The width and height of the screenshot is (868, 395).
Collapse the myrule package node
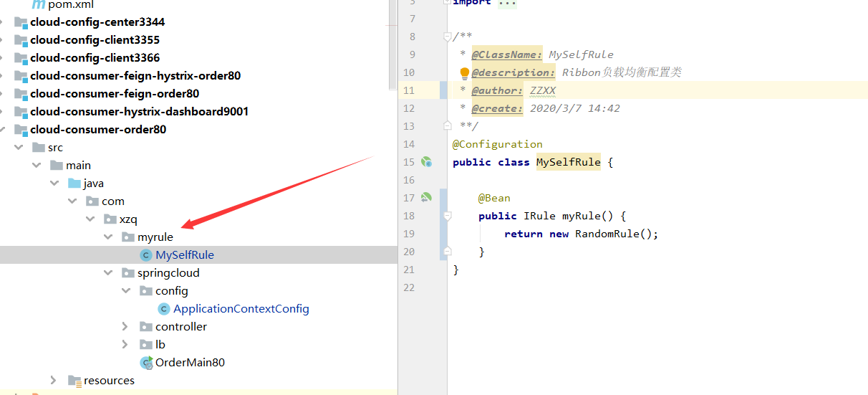108,237
